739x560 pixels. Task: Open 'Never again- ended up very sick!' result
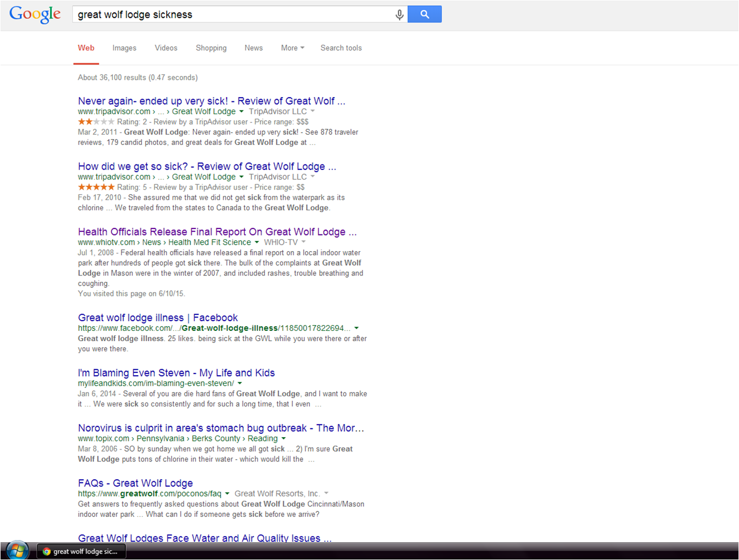[211, 101]
